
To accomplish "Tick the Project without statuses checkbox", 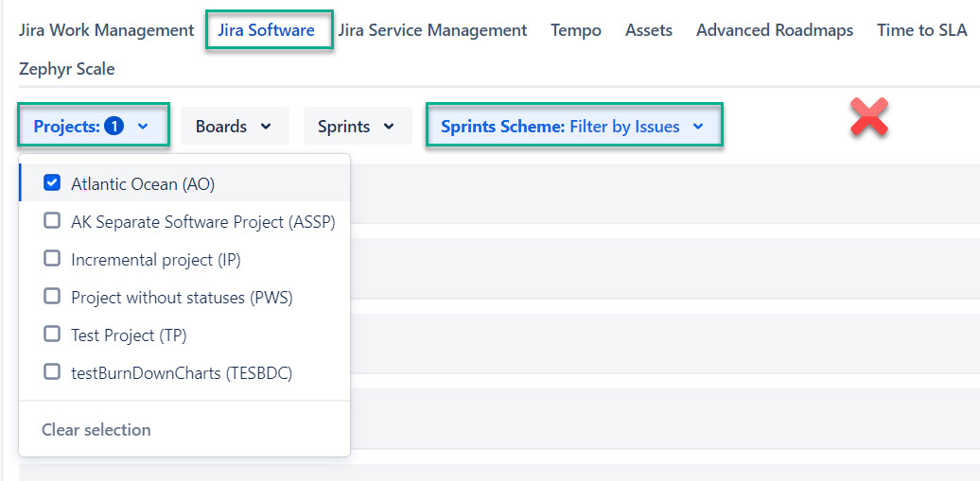I will (53, 297).
